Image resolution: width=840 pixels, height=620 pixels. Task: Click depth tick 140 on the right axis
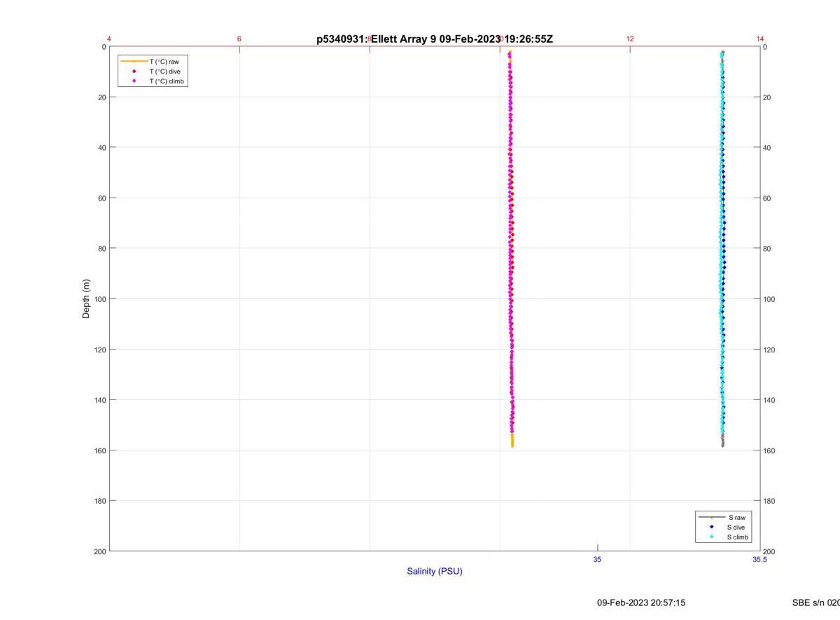769,400
